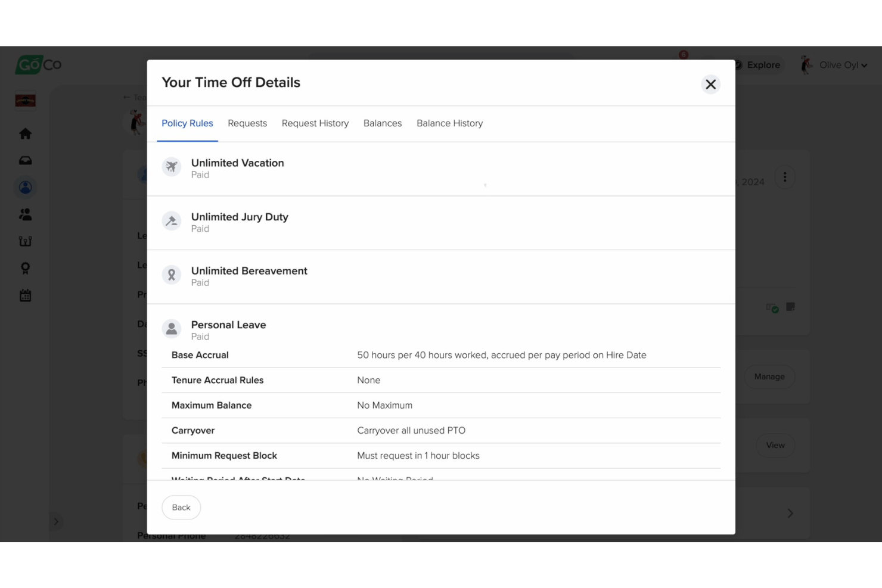Open the profile icon in sidebar

click(x=25, y=188)
